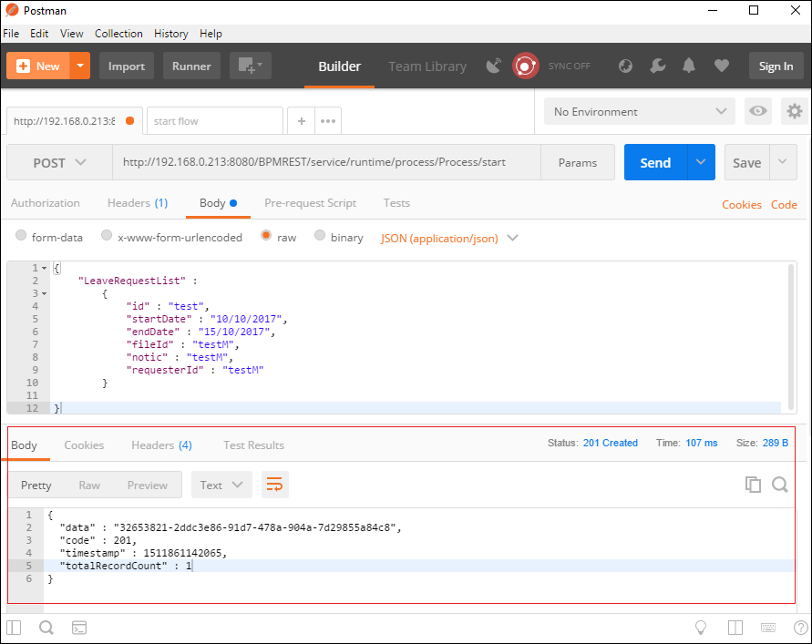Open the help question mark icon
The image size is (812, 644).
point(800,628)
